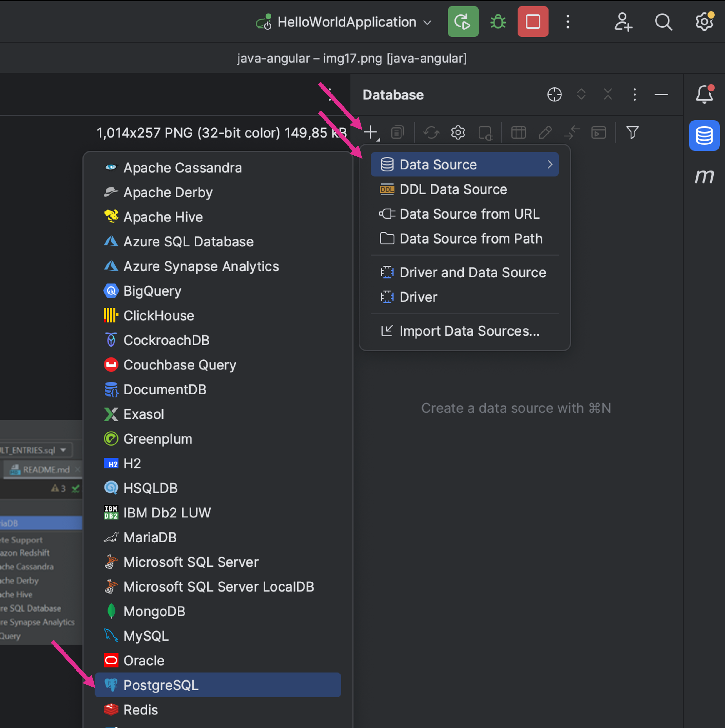The width and height of the screenshot is (725, 728).
Task: Pick Azure SQL Database
Action: 218,241
